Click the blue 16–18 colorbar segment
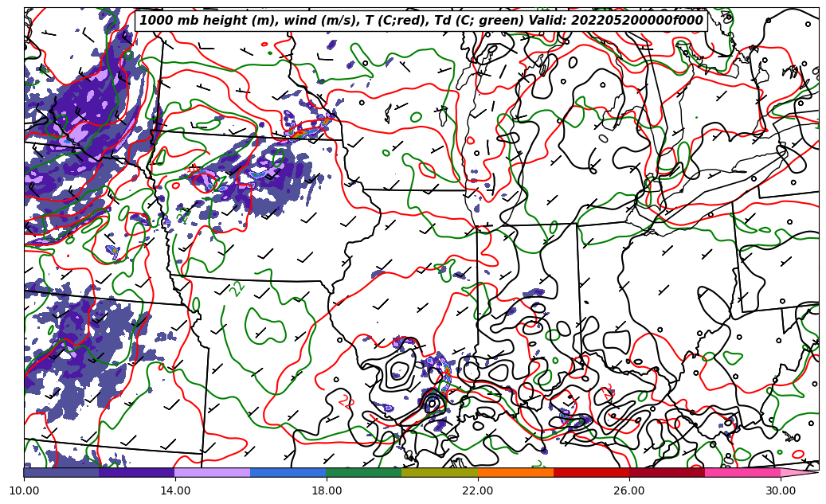Viewport: 826px width, 504px height. click(x=288, y=472)
